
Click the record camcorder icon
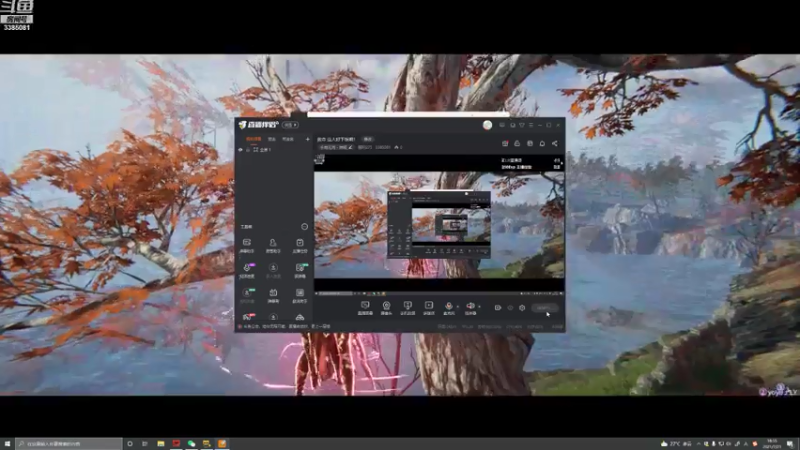coord(497,308)
